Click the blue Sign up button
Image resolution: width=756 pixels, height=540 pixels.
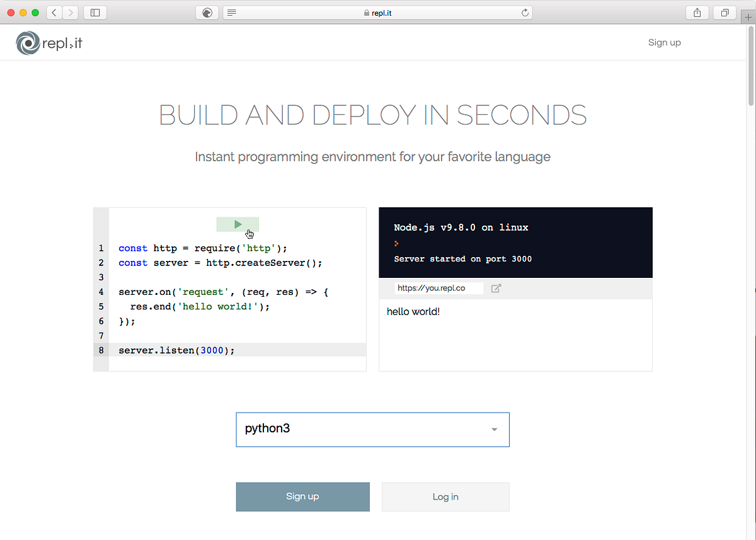[302, 497]
